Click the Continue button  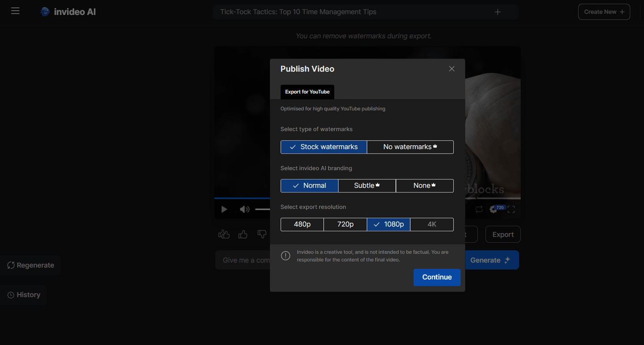pos(436,277)
